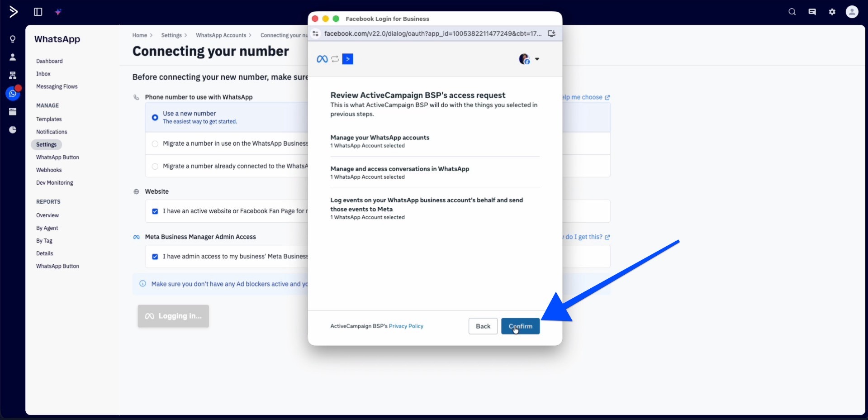Select Use a new number radio option
Screen dimensions: 868x420
click(155, 117)
